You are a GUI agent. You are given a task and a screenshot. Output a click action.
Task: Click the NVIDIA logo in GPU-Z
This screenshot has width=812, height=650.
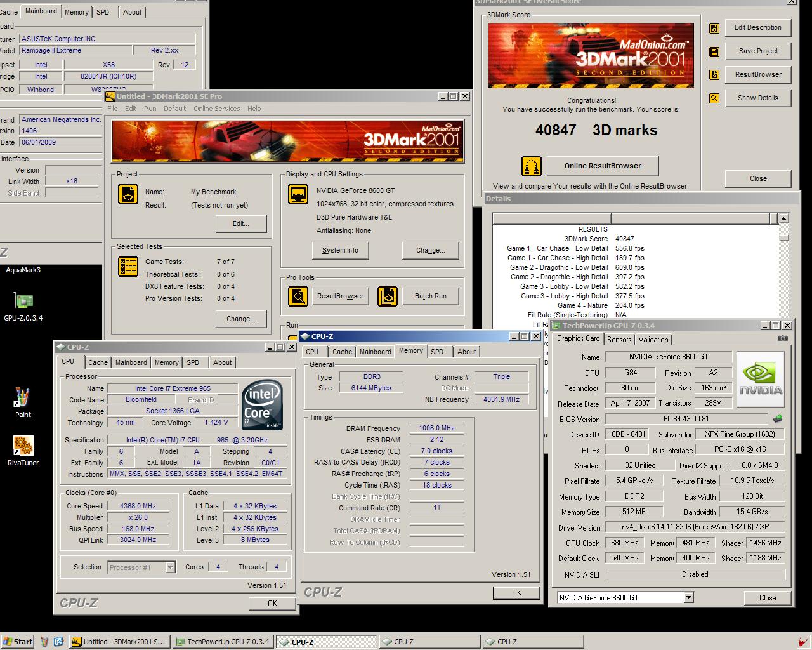[x=760, y=379]
